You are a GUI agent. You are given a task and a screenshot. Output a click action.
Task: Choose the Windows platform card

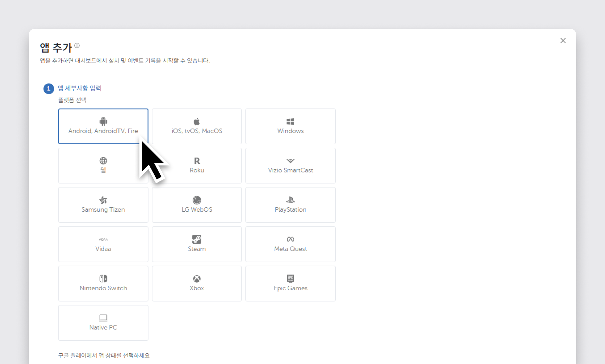pos(290,126)
